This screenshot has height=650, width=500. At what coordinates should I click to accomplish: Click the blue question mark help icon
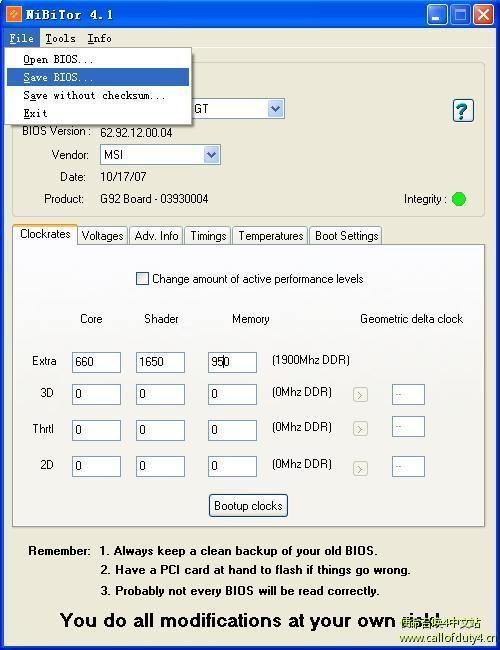pyautogui.click(x=463, y=110)
